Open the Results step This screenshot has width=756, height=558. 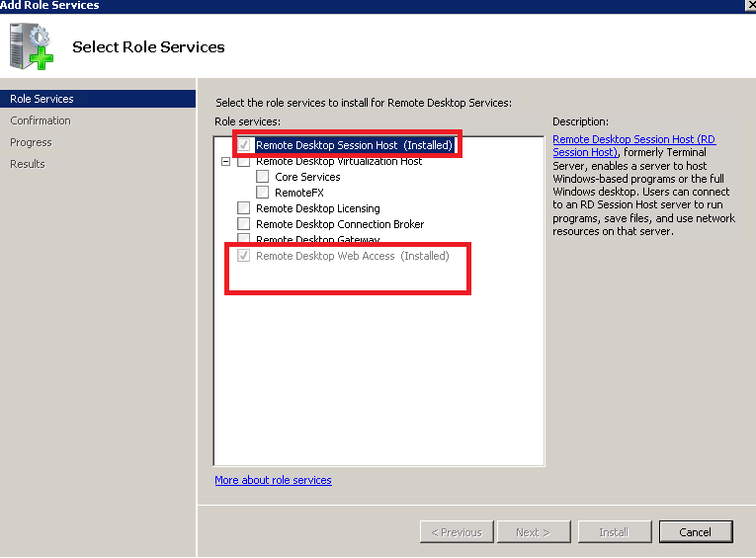(x=28, y=164)
